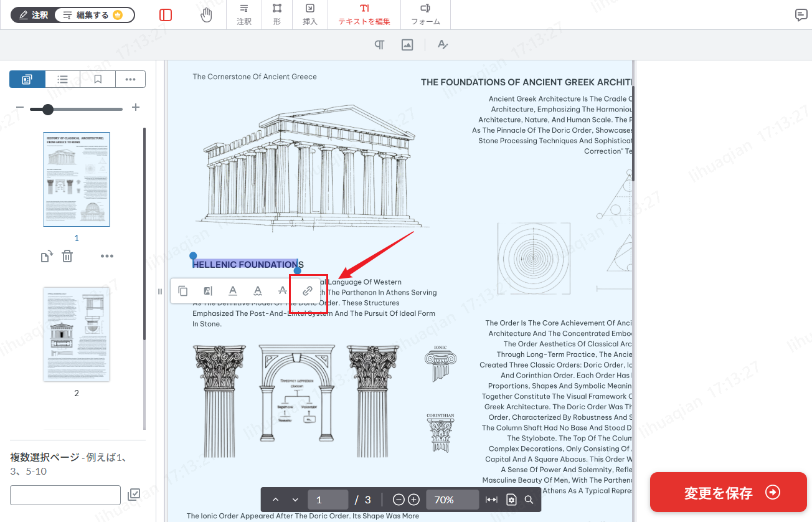Open the フォーム form tool

pyautogui.click(x=425, y=15)
